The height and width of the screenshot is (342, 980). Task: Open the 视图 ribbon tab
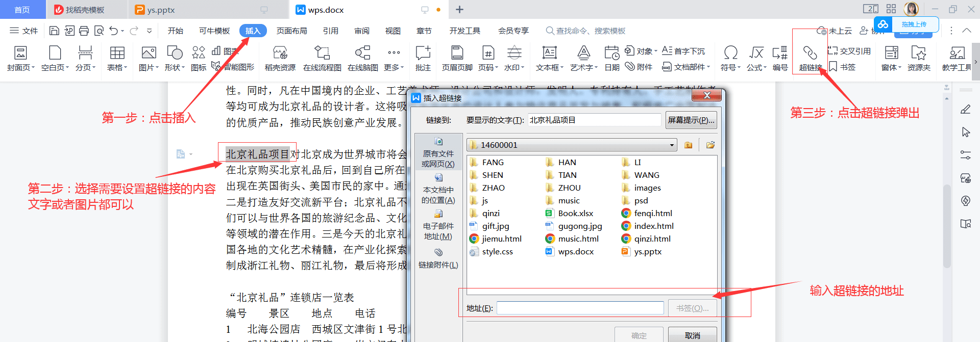click(x=393, y=31)
